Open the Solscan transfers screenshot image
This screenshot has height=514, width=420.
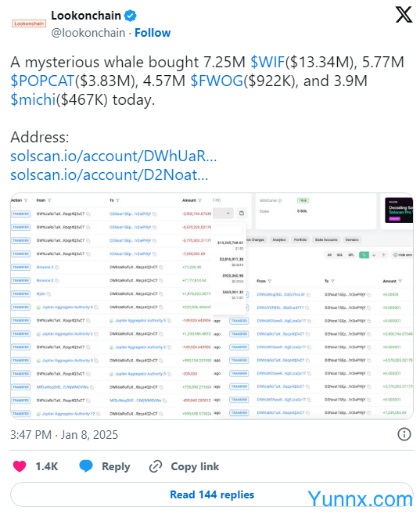pos(212,306)
